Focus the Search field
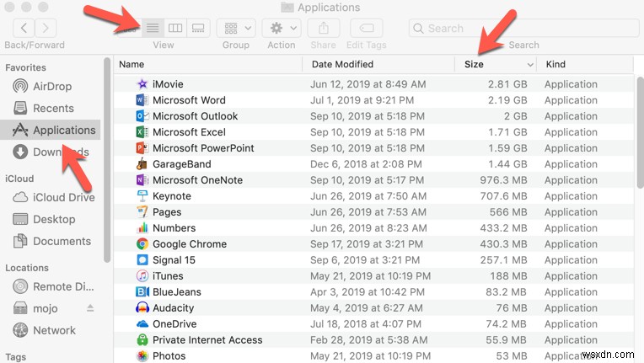Image resolution: width=644 pixels, height=363 pixels. coord(523,28)
